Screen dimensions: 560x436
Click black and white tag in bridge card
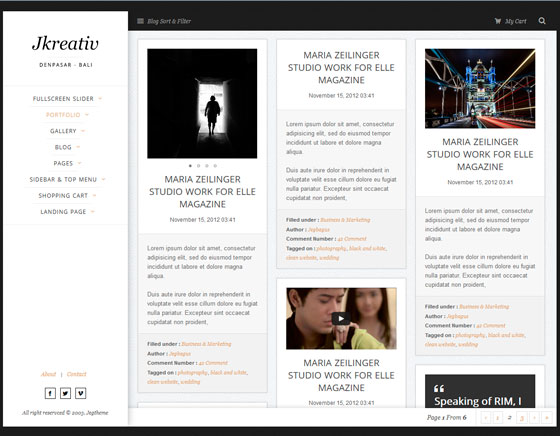point(506,335)
